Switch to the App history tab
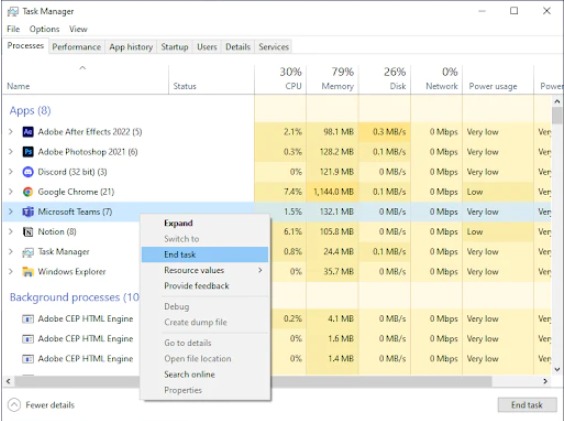This screenshot has height=421, width=564. pyautogui.click(x=131, y=47)
